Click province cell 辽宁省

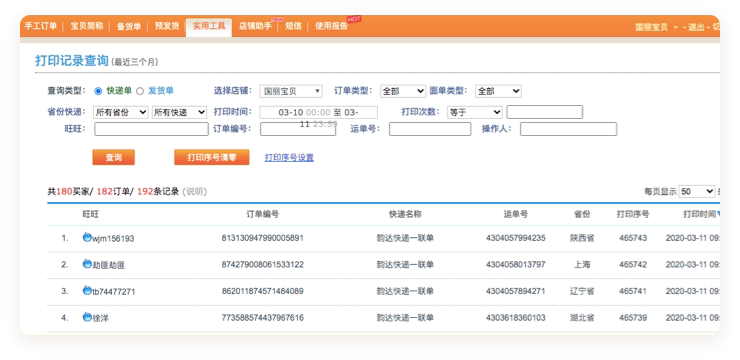point(582,291)
